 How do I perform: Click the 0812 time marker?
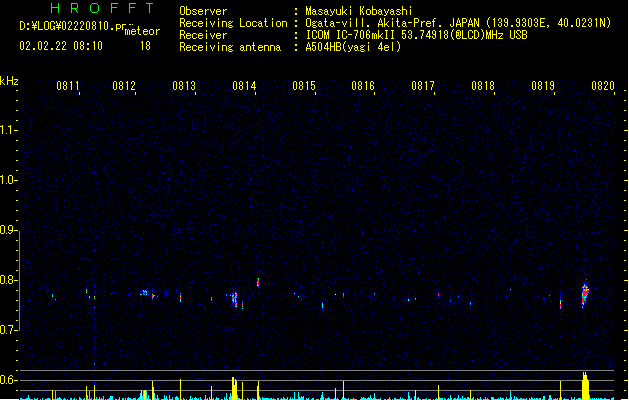[x=124, y=86]
